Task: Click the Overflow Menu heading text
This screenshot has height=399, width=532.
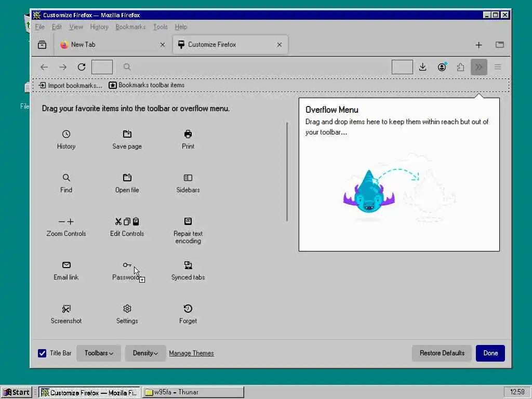Action: pyautogui.click(x=332, y=110)
